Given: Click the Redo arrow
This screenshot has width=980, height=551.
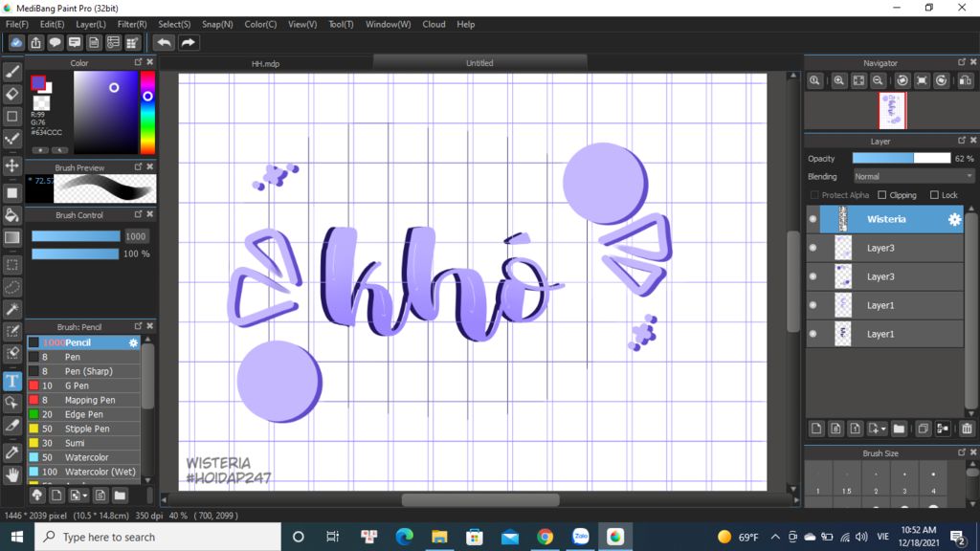Looking at the screenshot, I should pyautogui.click(x=188, y=42).
